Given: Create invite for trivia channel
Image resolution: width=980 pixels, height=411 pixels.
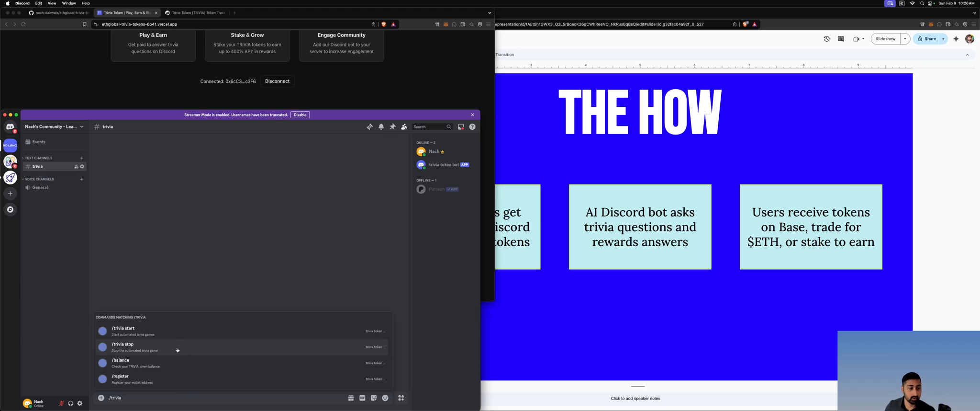Looking at the screenshot, I should 76,167.
